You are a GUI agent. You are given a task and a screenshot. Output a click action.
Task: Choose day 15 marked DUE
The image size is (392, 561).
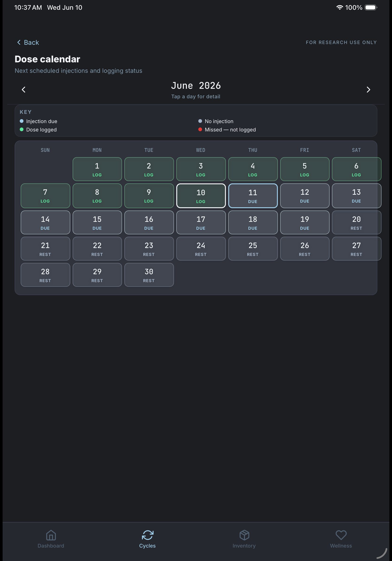click(97, 222)
